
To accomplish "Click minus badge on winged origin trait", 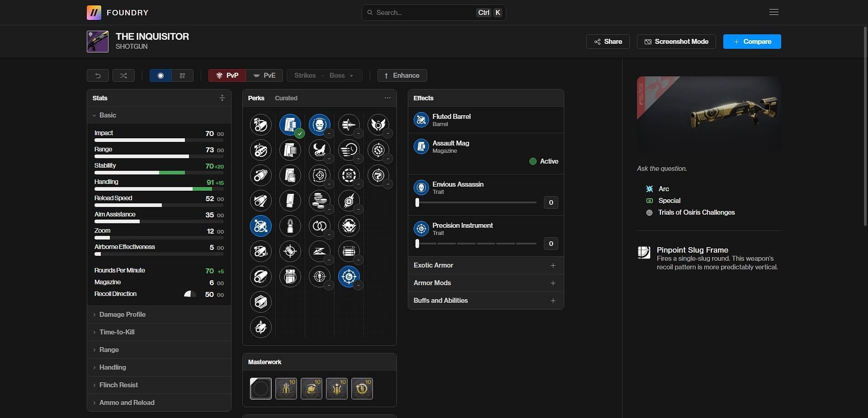I will [x=388, y=134].
